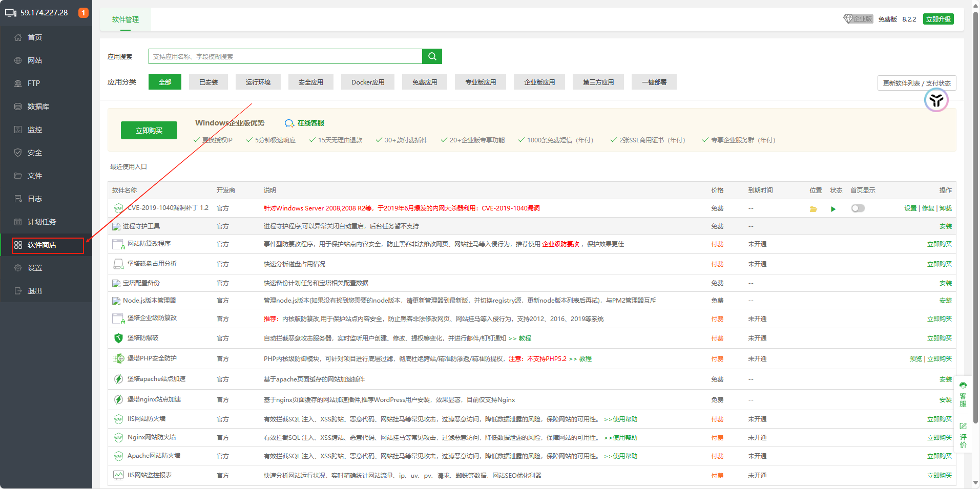Click the review edit icon at right edge
This screenshot has height=489, width=980.
pyautogui.click(x=963, y=426)
